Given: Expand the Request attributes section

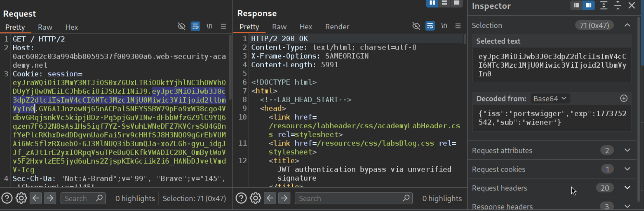Looking at the screenshot, I should [627, 150].
